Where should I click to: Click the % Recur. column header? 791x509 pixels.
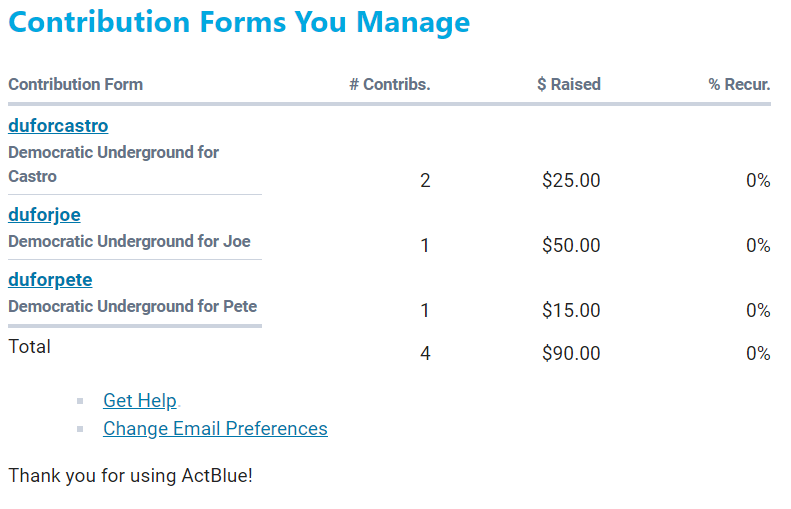coord(739,85)
